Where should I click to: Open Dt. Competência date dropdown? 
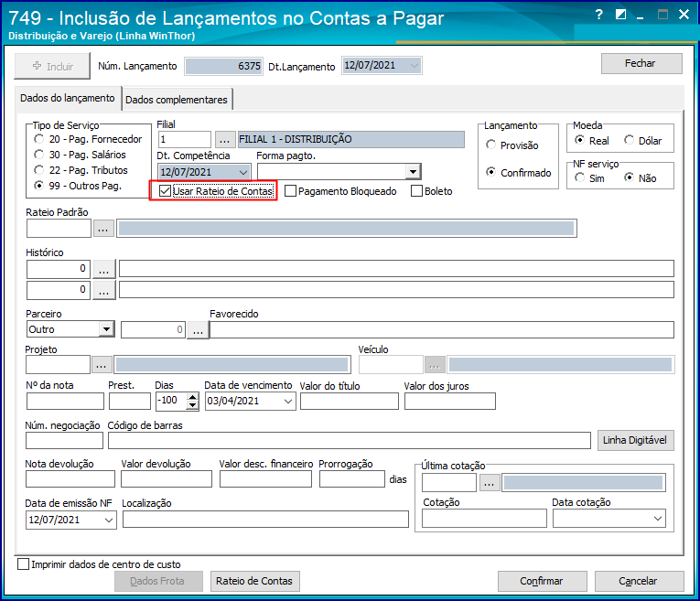pyautogui.click(x=243, y=172)
